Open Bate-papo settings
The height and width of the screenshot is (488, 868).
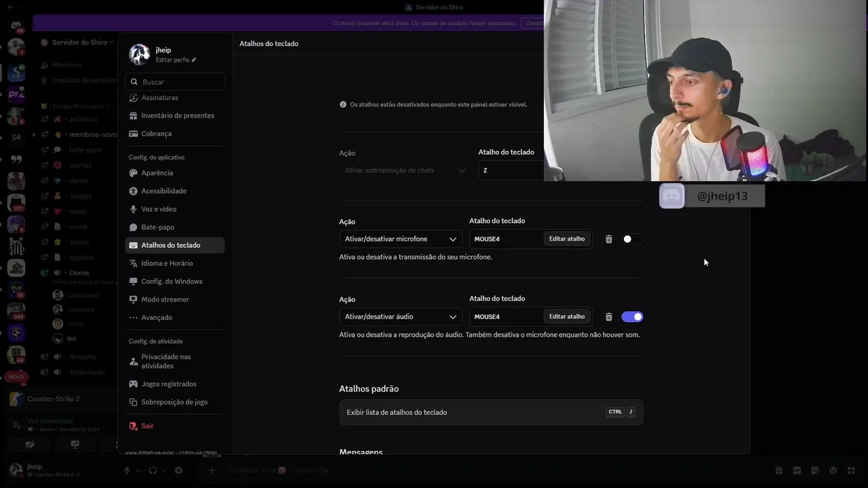[175, 227]
